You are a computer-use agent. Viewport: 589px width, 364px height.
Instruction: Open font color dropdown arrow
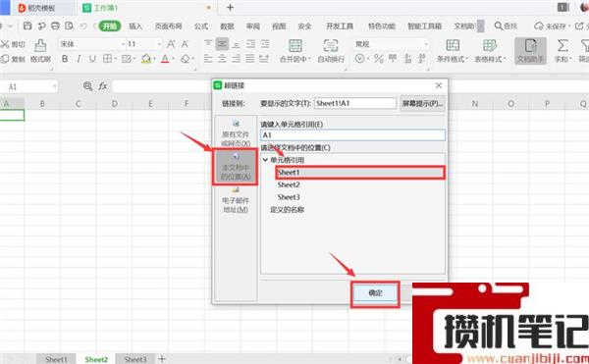(x=173, y=59)
